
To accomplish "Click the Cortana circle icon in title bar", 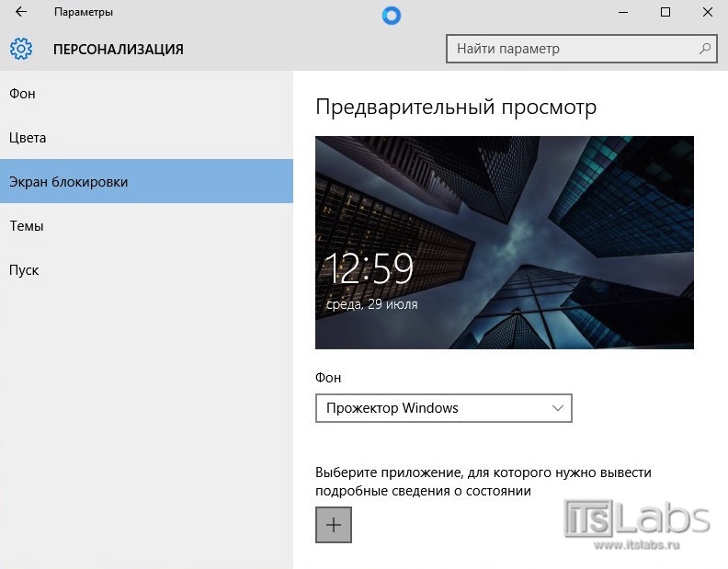I will 392,16.
